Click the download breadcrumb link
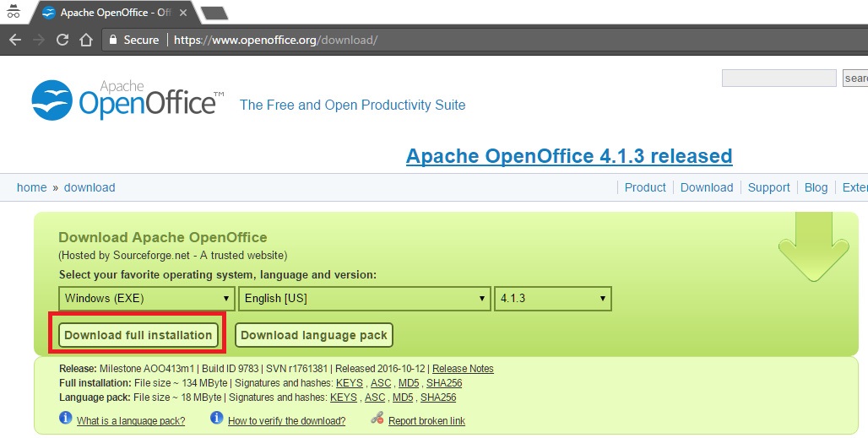 tap(90, 187)
